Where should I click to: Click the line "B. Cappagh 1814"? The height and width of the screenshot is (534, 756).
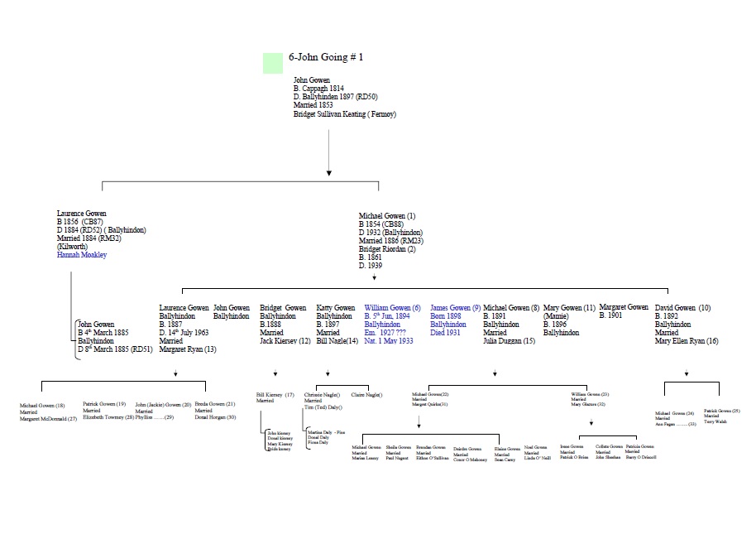(318, 89)
